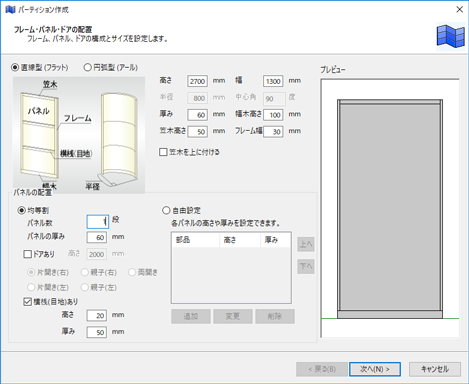
Task: Click the キャンセル button
Action: (x=435, y=369)
